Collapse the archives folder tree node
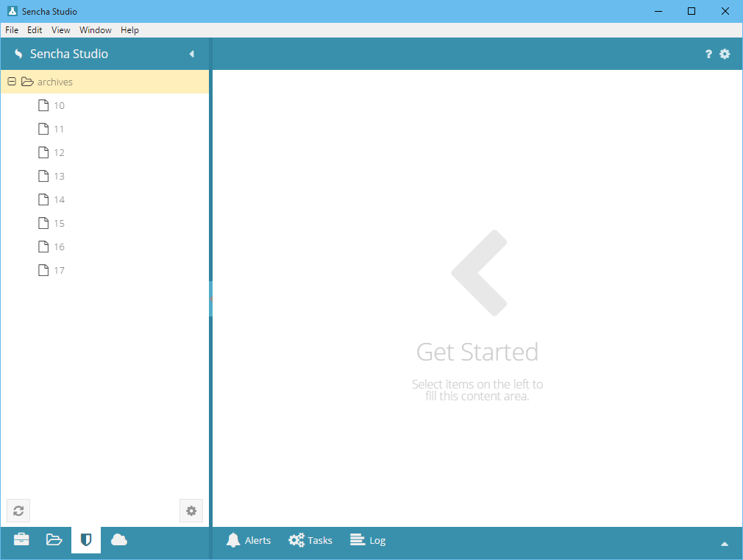 tap(12, 82)
